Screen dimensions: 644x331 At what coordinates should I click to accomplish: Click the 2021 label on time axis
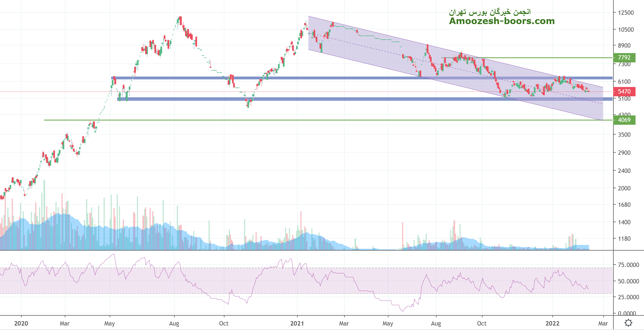297,323
